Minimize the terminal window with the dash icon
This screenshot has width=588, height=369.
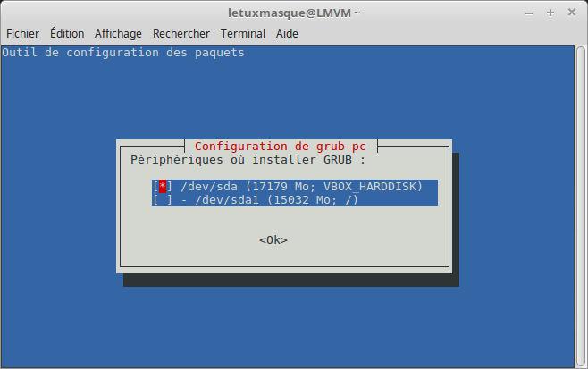(x=529, y=13)
